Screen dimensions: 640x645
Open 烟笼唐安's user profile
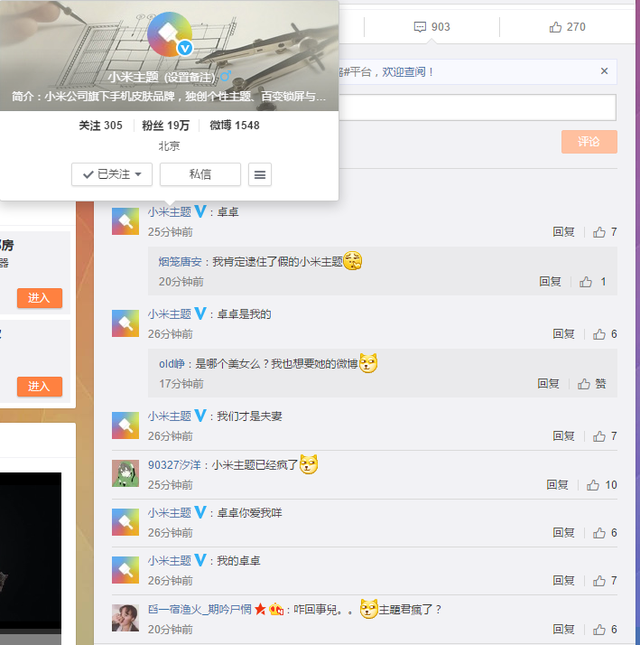click(x=180, y=262)
